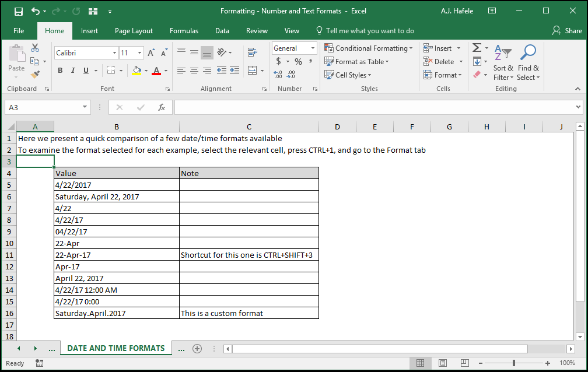Select DATE AND TIME FORMATS sheet tab
The height and width of the screenshot is (372, 588).
coord(116,348)
